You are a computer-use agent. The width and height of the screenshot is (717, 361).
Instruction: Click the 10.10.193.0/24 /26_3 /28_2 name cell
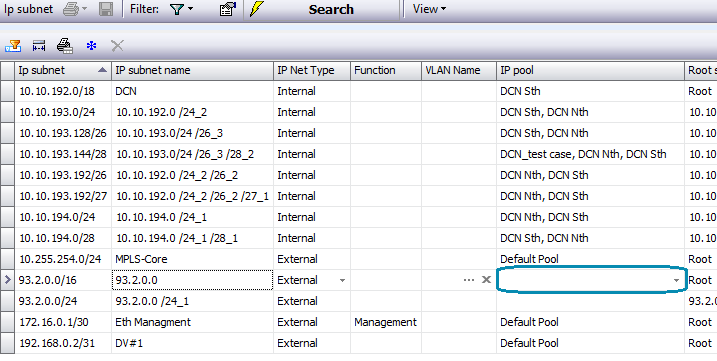coord(193,154)
